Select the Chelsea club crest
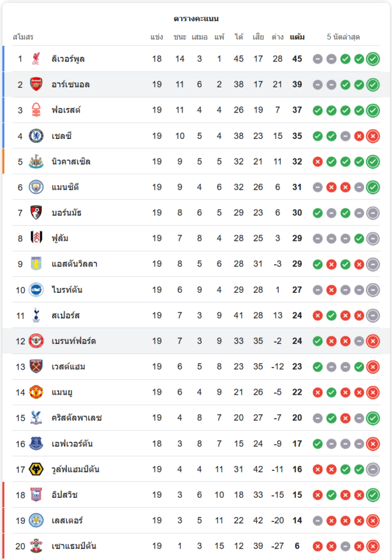The height and width of the screenshot is (560, 392). pyautogui.click(x=36, y=136)
